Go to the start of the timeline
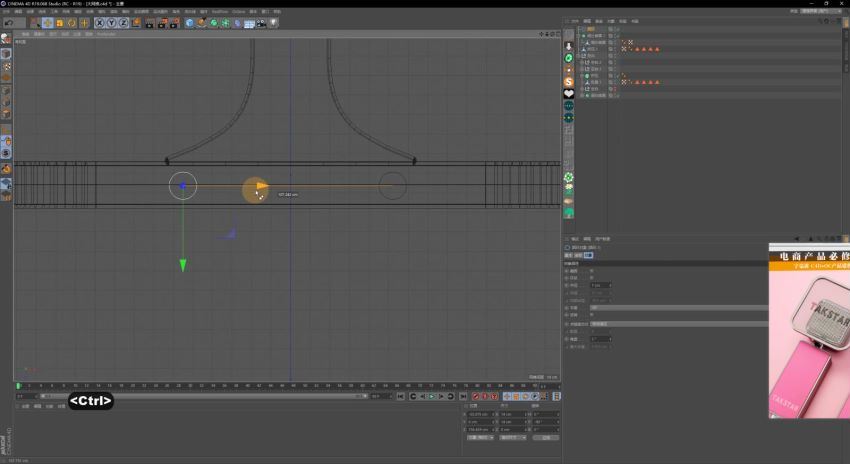This screenshot has height=464, width=850. click(401, 396)
